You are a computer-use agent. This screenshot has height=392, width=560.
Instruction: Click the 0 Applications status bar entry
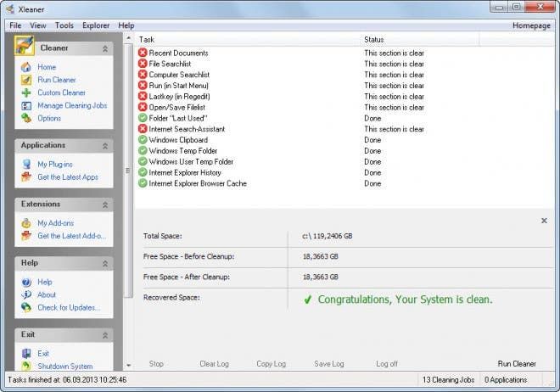pyautogui.click(x=506, y=380)
